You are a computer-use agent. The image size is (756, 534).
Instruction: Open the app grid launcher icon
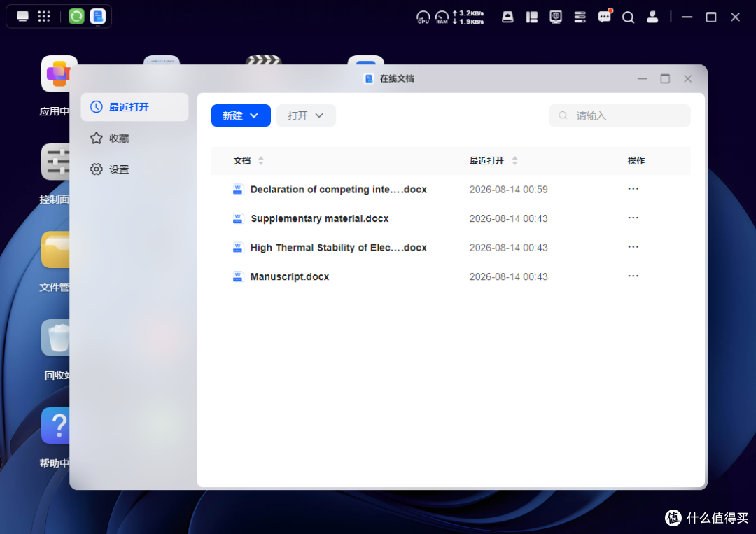(44, 16)
